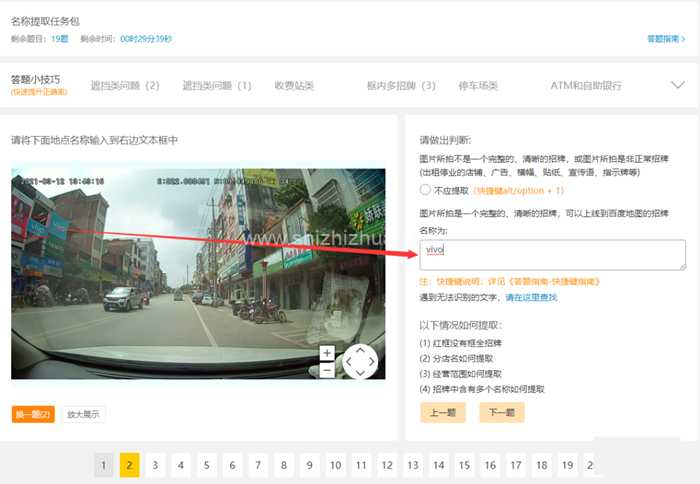700x484 pixels.
Task: Pan the image down with the round pan control's arrow
Action: point(360,373)
